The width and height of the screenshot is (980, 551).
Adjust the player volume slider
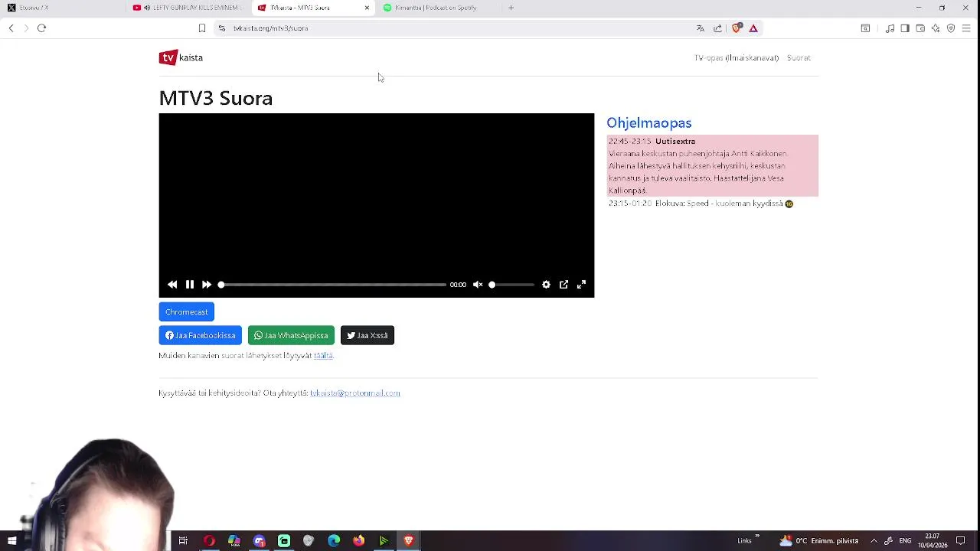(x=512, y=285)
